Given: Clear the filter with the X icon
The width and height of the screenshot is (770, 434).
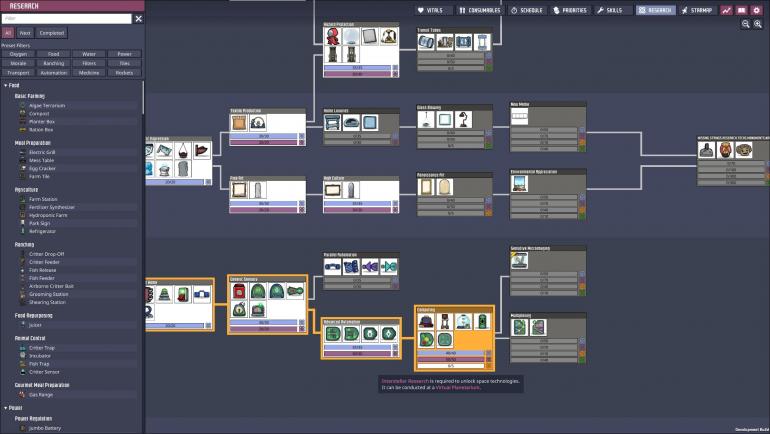Looking at the screenshot, I should 138,18.
